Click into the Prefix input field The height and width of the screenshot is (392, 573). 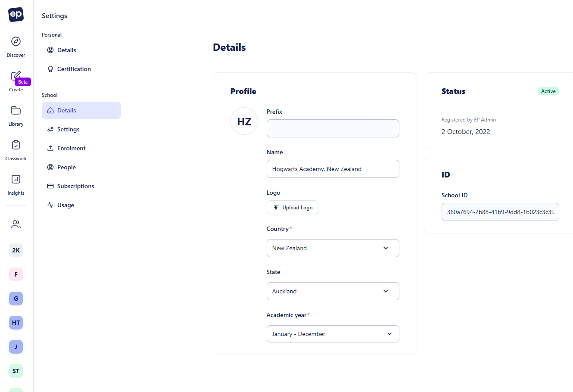click(x=333, y=128)
